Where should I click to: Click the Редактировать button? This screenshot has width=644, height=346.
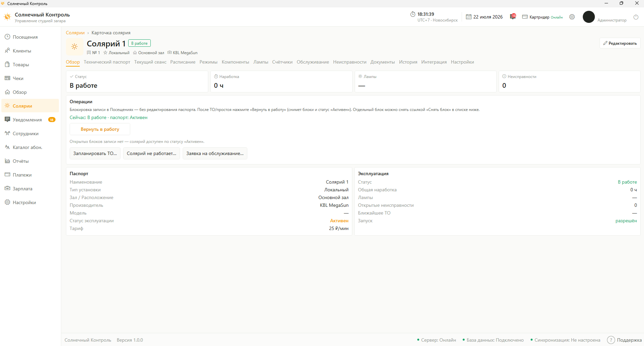click(x=620, y=43)
